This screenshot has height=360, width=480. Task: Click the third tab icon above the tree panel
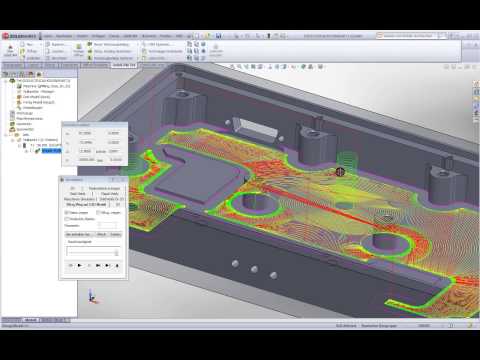click(x=22, y=74)
